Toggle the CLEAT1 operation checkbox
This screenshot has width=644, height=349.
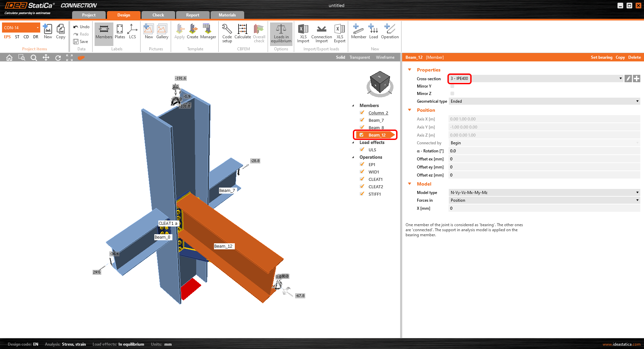coord(362,179)
